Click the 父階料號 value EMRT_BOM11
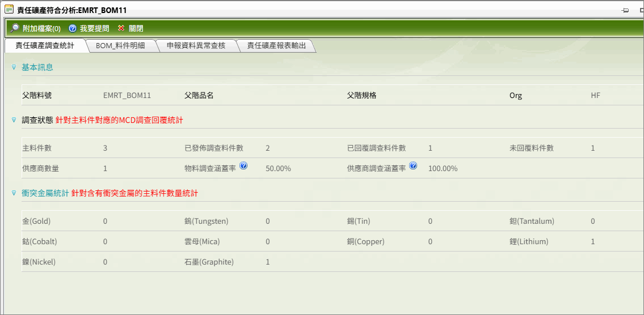The image size is (644, 315). click(x=127, y=96)
